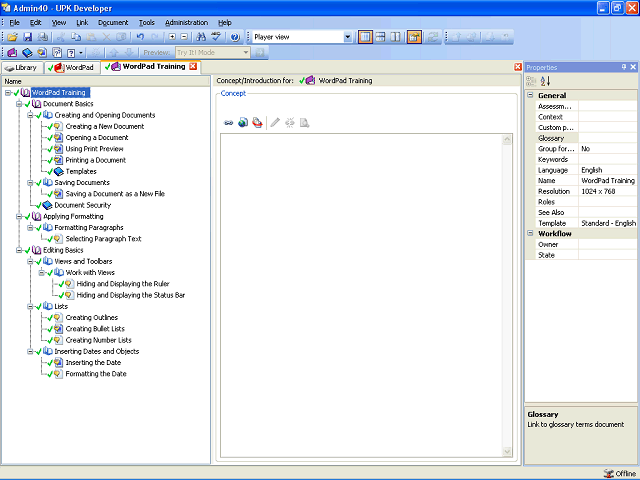Click the globe web page icon in Concept pane
This screenshot has height=480, width=640.
pos(243,122)
